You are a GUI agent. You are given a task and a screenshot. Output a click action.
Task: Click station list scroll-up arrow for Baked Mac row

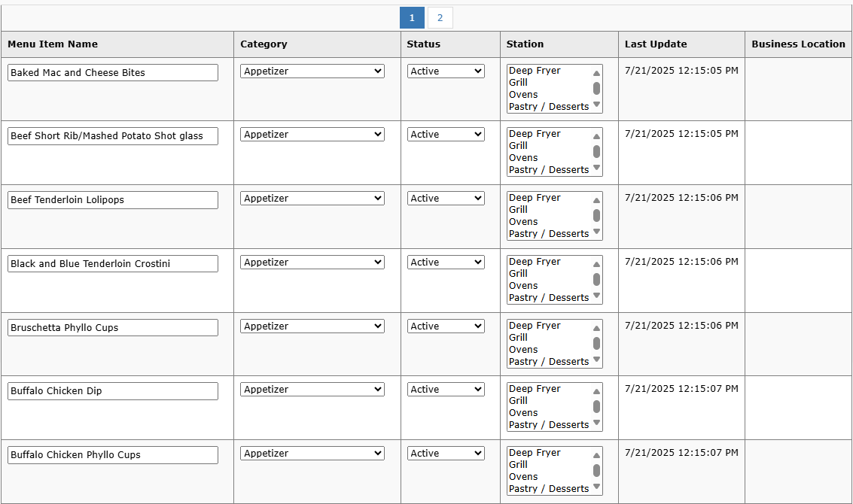597,73
